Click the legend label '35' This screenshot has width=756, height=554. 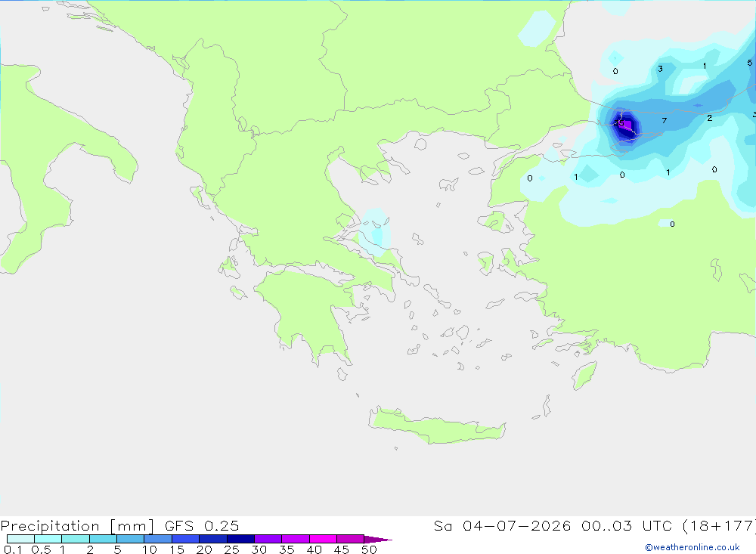tap(287, 549)
